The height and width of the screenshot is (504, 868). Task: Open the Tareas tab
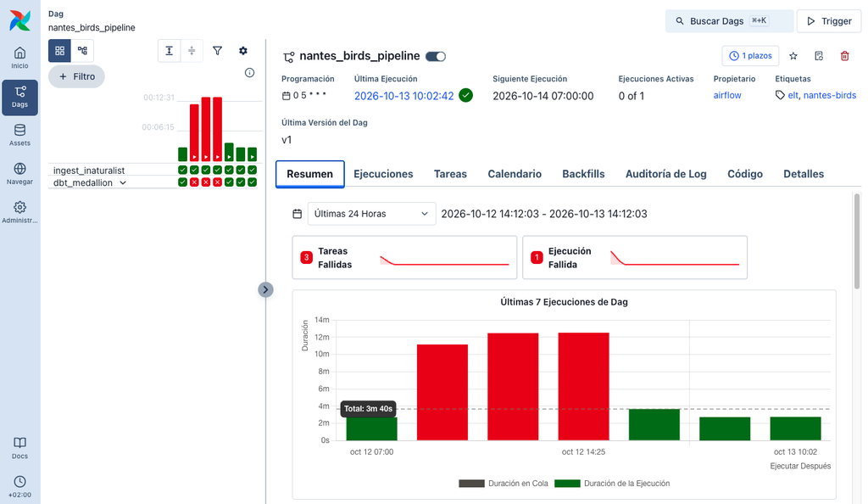tap(450, 174)
